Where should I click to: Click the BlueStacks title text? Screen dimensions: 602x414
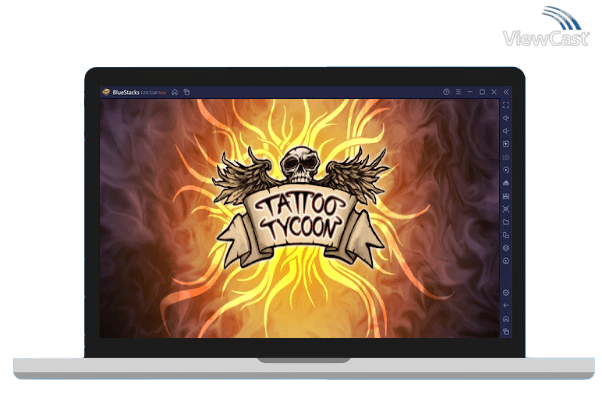[x=126, y=92]
